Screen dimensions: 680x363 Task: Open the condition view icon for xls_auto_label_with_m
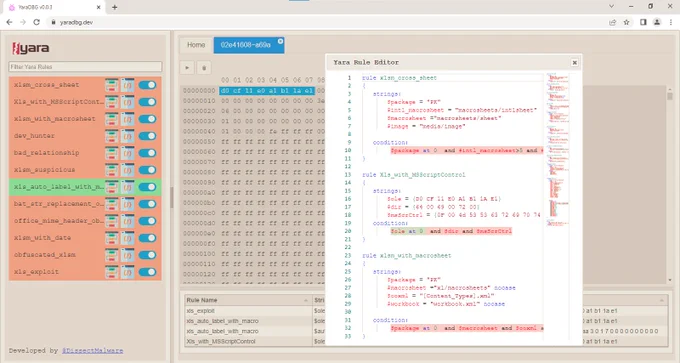(x=111, y=187)
